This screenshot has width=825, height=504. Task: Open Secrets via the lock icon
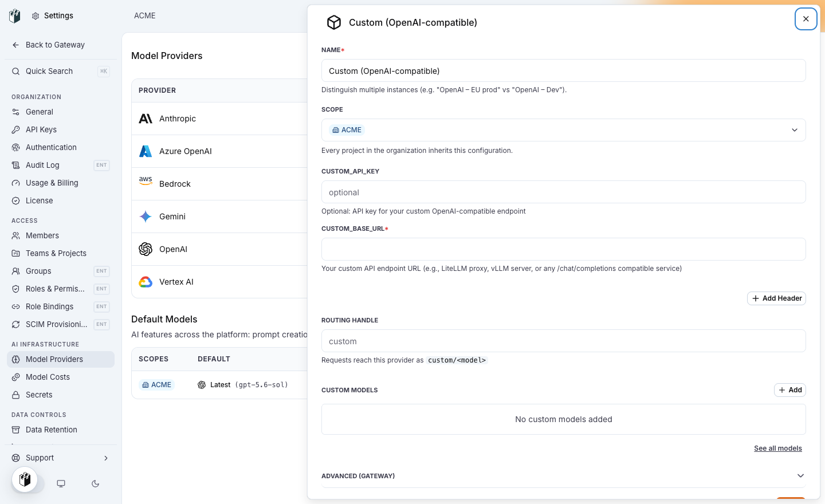(x=16, y=395)
